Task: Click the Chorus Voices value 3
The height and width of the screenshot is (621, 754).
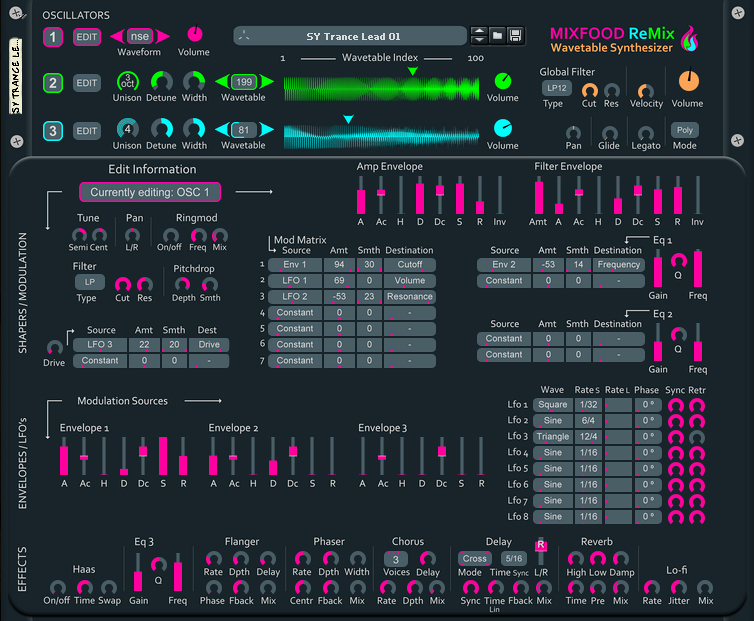Action: [396, 559]
